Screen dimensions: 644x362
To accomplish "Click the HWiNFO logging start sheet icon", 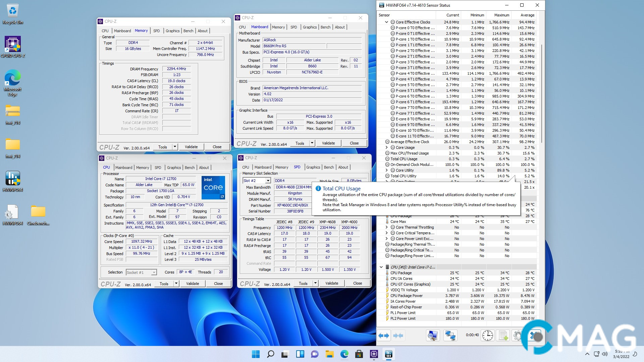I will [x=503, y=336].
